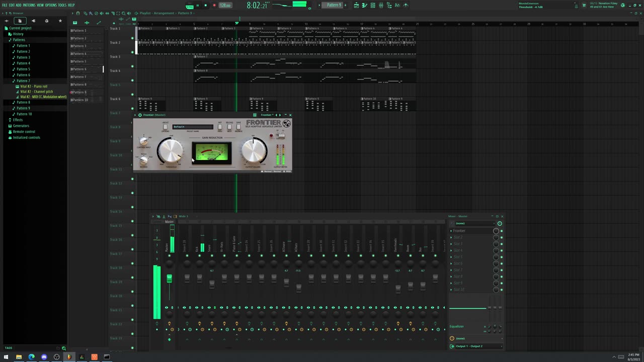Screen dimensions: 644x362
Task: Open the FILE menu
Action: 5,5
